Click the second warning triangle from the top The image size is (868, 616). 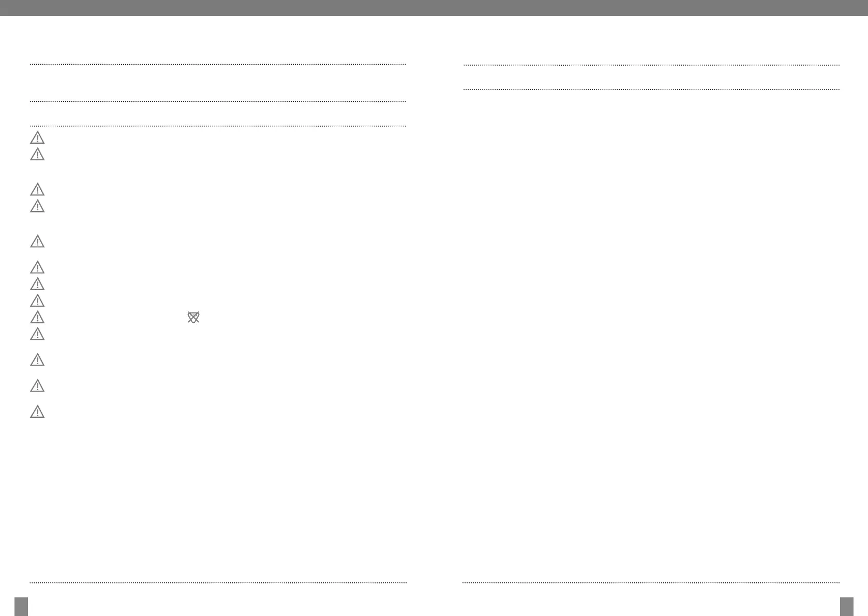[x=37, y=154]
